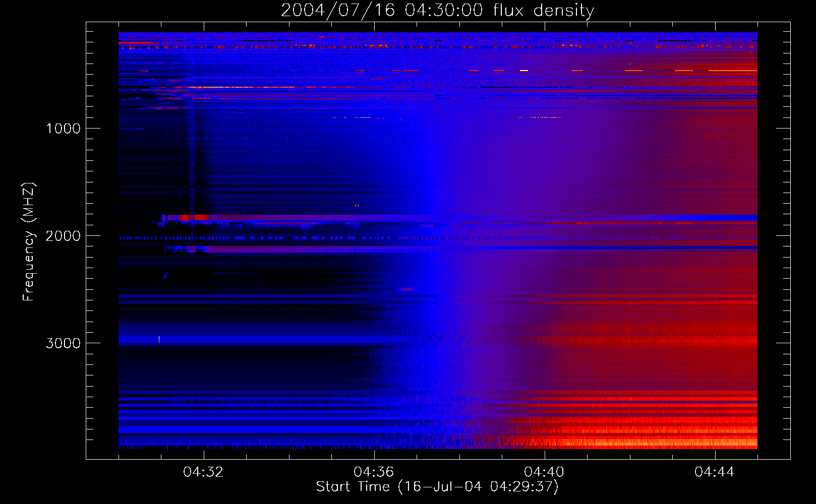This screenshot has height=504, width=816.
Task: Click the 'Start Time (16-Jul-04 04:29:37)' label
Action: [x=437, y=487]
